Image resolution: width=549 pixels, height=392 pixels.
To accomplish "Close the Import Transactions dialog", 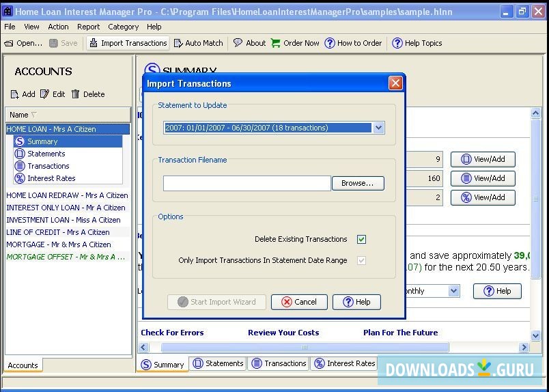I will [395, 83].
